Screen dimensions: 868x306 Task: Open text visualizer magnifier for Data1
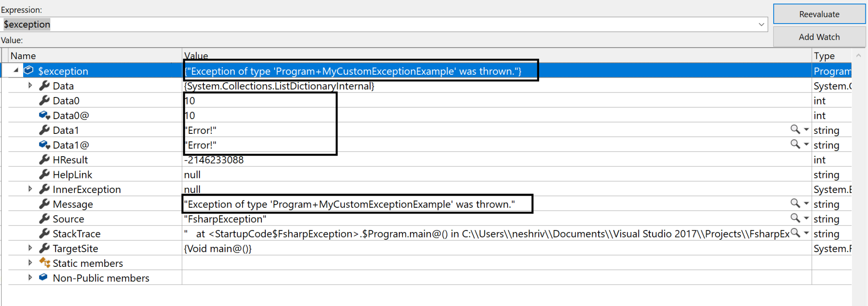(795, 129)
